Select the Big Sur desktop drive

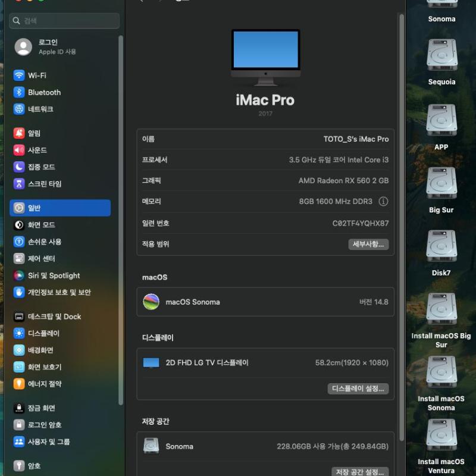(441, 184)
